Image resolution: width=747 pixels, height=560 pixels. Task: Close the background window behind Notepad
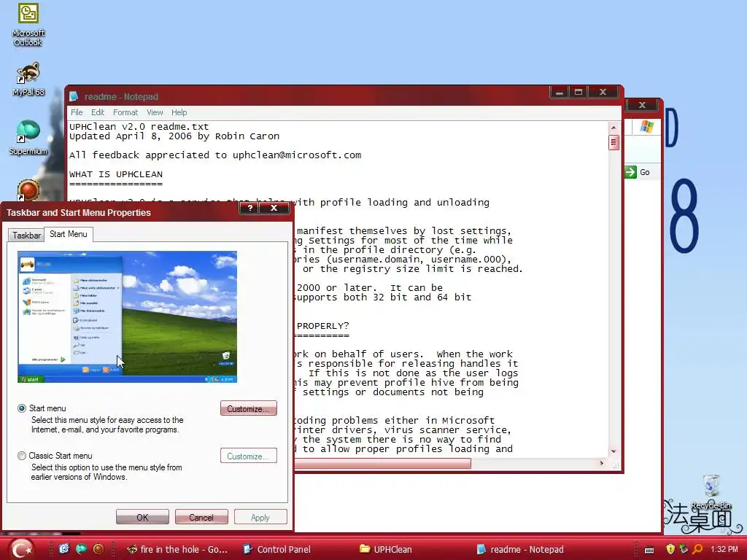point(642,105)
